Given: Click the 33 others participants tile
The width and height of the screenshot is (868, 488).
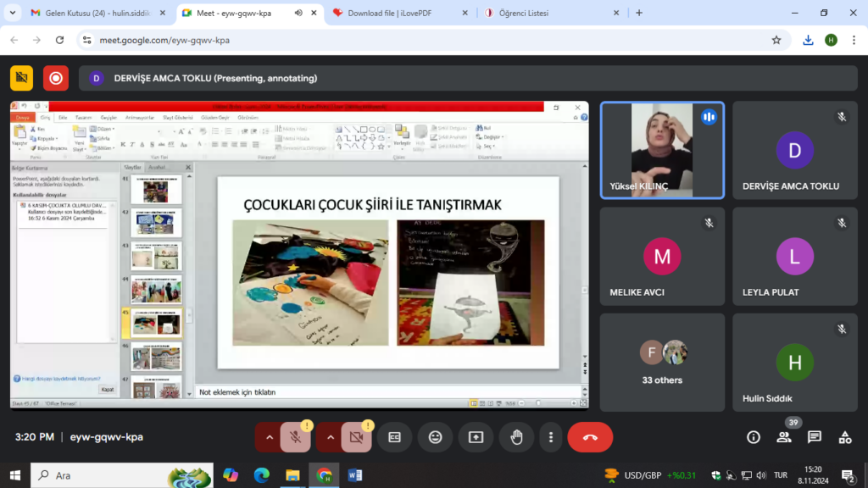Looking at the screenshot, I should click(662, 363).
